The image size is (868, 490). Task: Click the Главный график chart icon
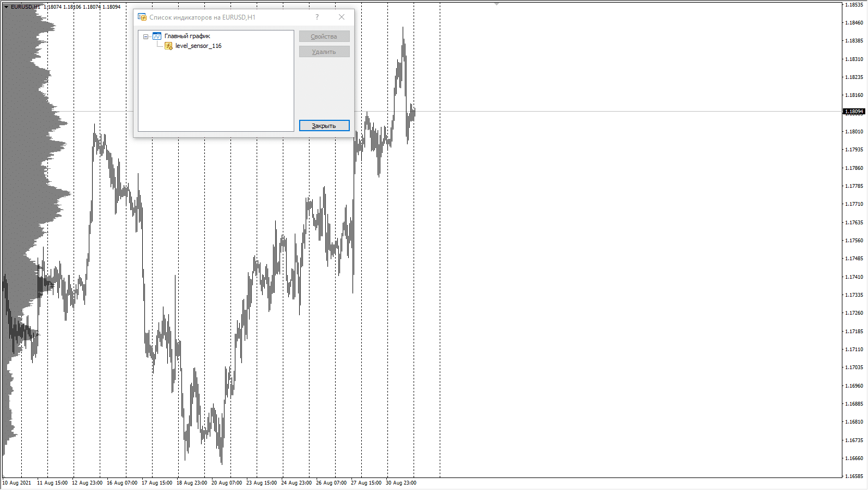157,36
